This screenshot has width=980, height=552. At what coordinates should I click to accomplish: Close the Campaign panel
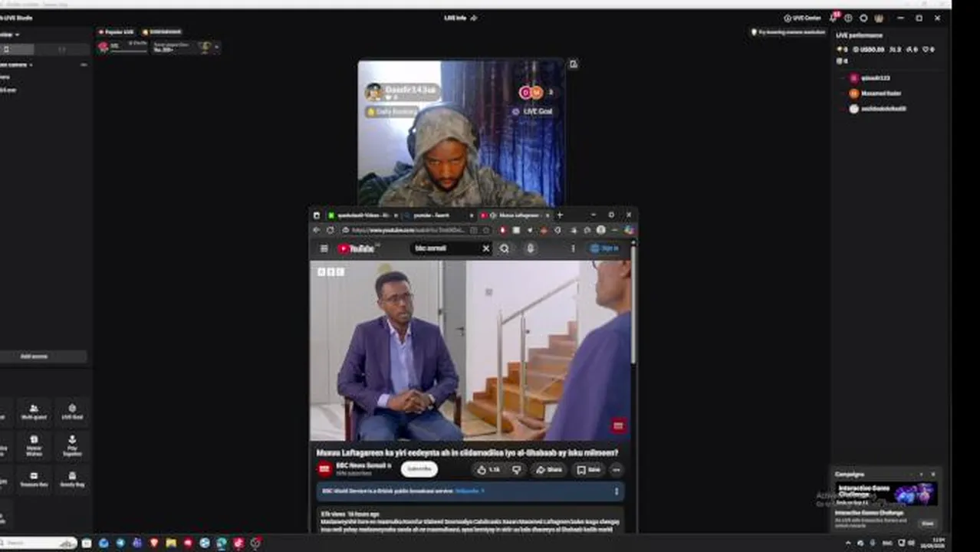(932, 475)
